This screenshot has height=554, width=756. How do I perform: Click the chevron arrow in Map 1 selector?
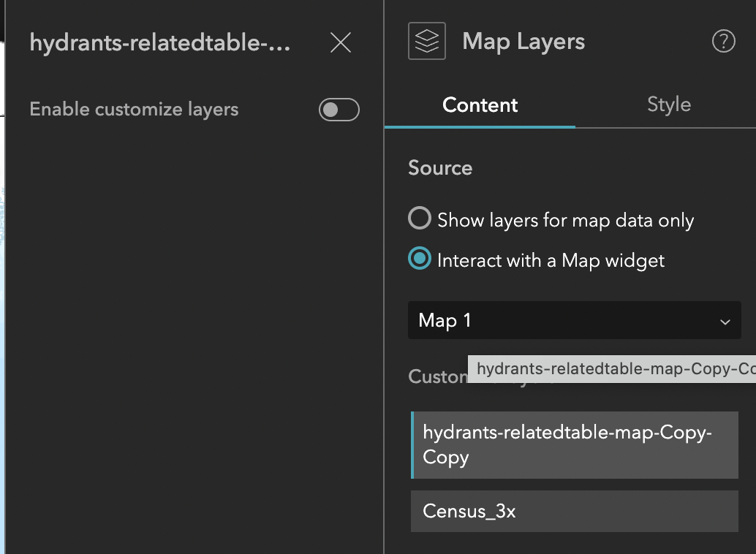tap(725, 322)
